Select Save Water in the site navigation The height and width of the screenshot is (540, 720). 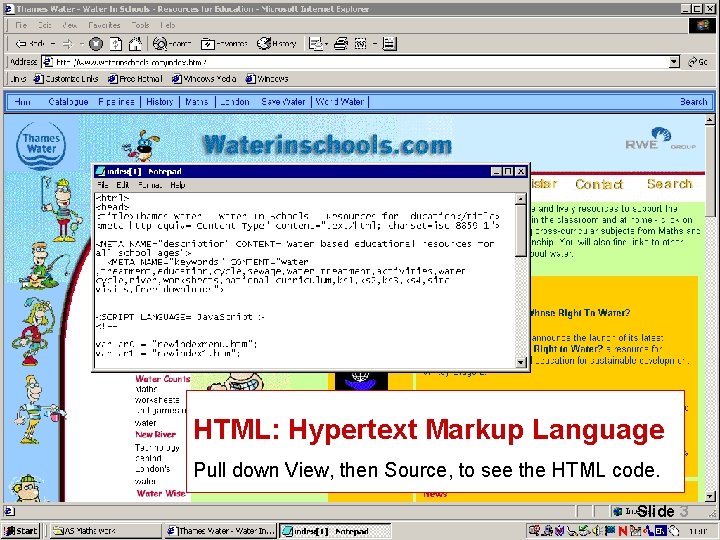283,102
